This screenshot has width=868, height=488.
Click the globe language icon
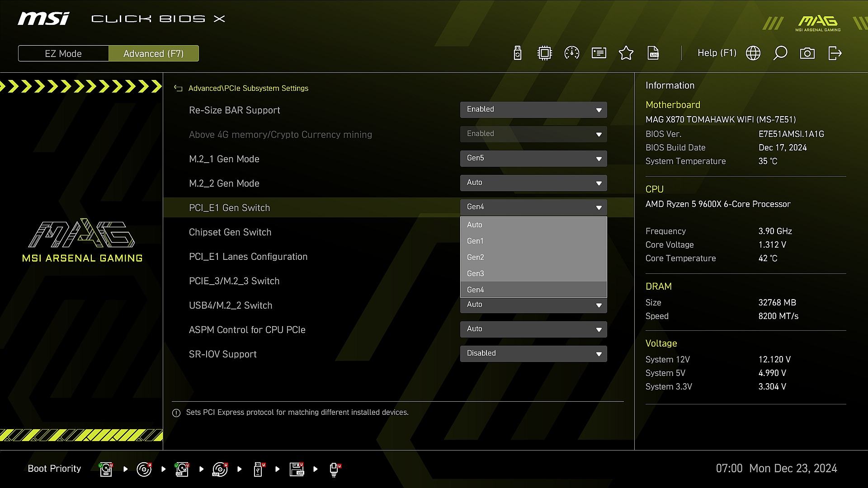click(753, 53)
